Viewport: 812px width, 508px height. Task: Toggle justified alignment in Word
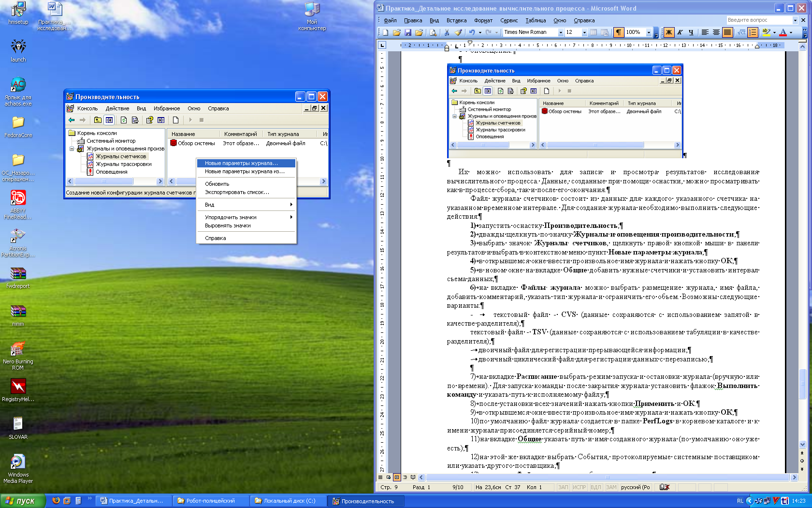click(727, 32)
